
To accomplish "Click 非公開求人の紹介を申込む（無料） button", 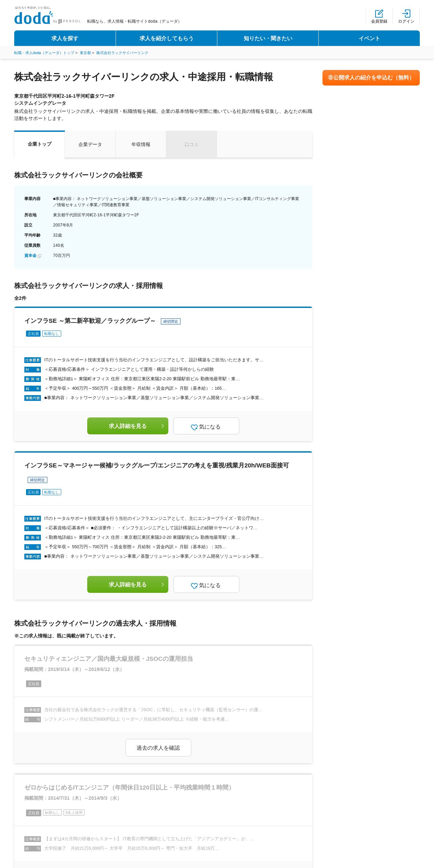I will (x=371, y=78).
